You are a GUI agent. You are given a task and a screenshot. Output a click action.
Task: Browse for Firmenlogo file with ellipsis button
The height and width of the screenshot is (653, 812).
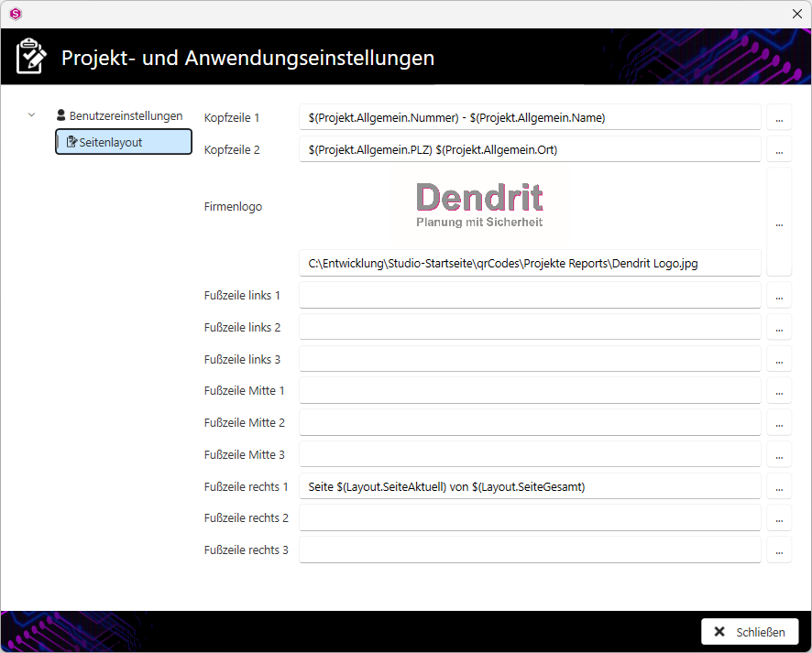tap(779, 223)
